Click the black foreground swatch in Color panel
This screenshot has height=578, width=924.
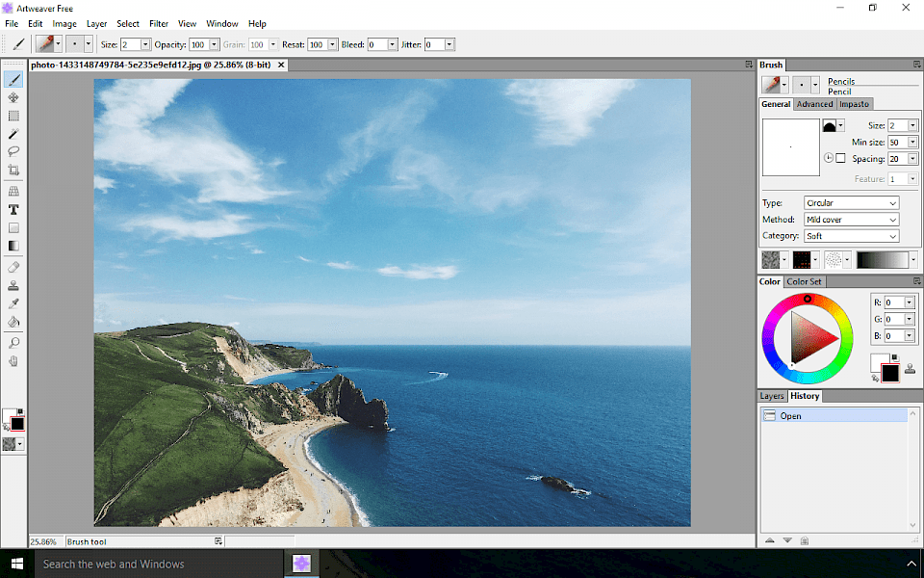pos(889,373)
